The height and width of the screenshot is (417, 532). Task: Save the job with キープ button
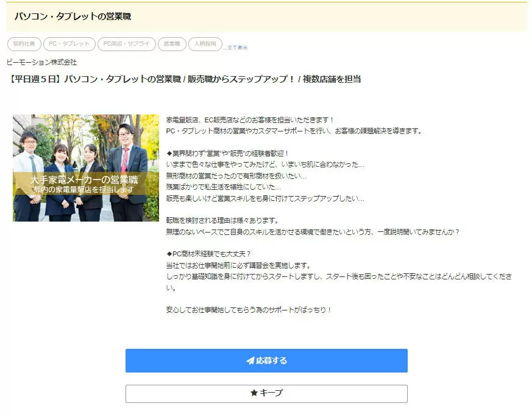(x=266, y=394)
